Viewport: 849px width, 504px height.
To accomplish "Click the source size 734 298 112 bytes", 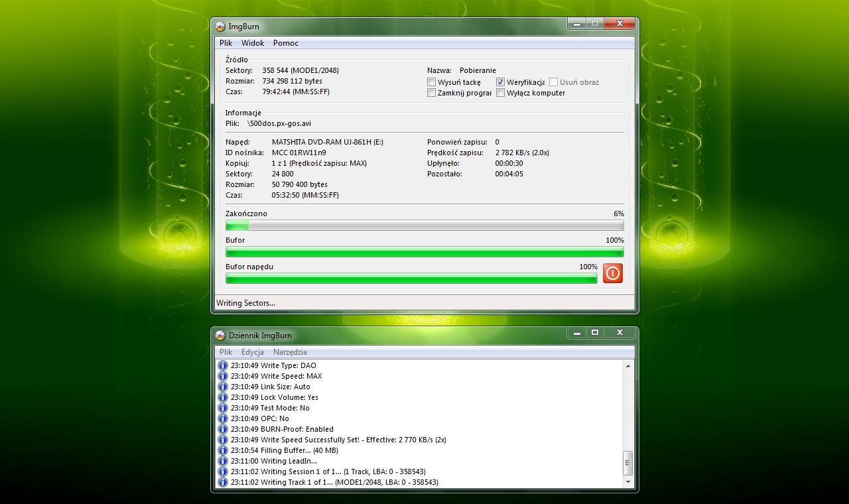I will pyautogui.click(x=292, y=81).
